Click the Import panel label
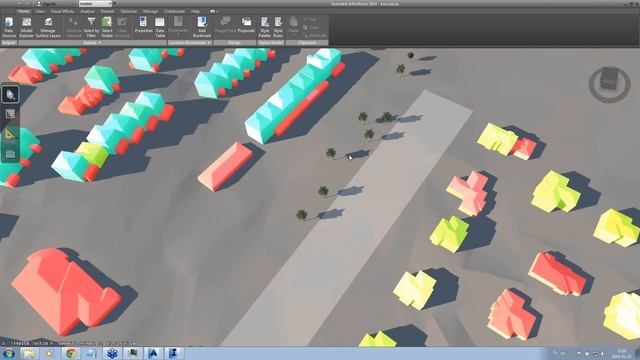The image size is (640, 360). (9, 42)
